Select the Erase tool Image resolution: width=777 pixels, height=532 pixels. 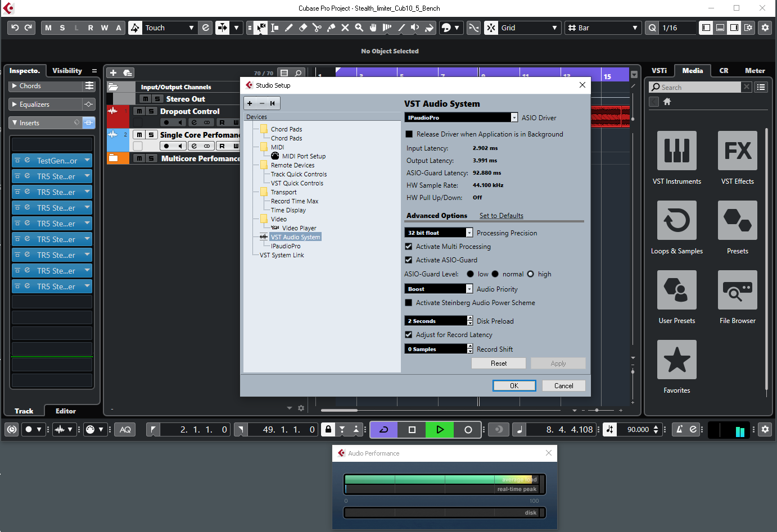303,28
